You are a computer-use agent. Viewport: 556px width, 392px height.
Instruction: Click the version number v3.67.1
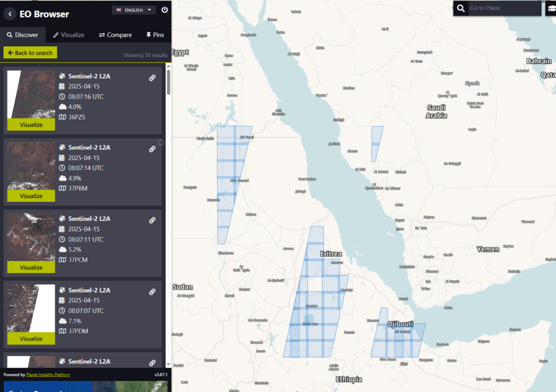(x=161, y=375)
